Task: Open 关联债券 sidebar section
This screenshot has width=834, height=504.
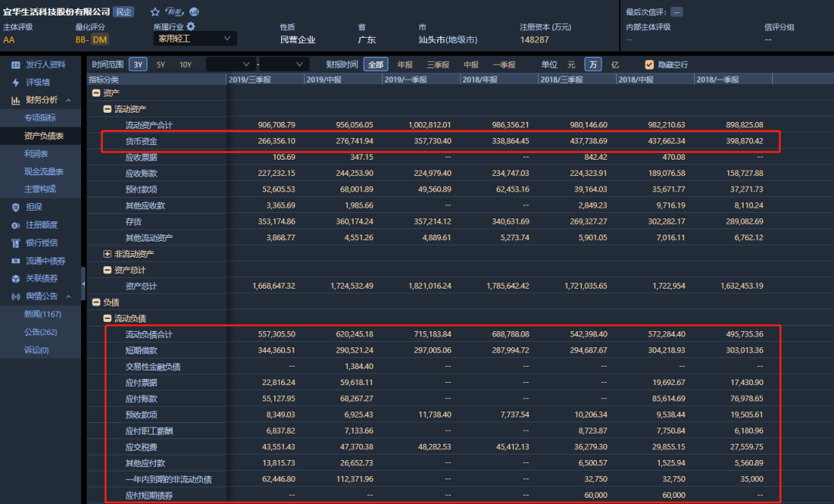Action: (x=41, y=278)
